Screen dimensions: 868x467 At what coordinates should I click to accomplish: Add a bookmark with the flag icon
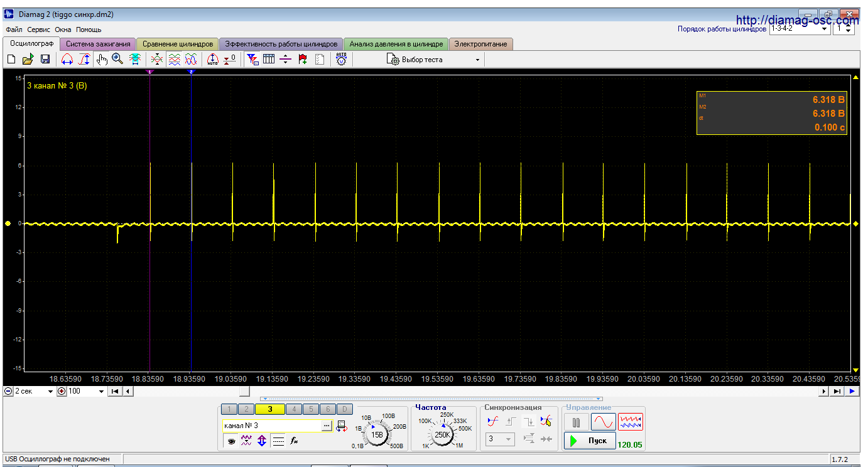303,60
